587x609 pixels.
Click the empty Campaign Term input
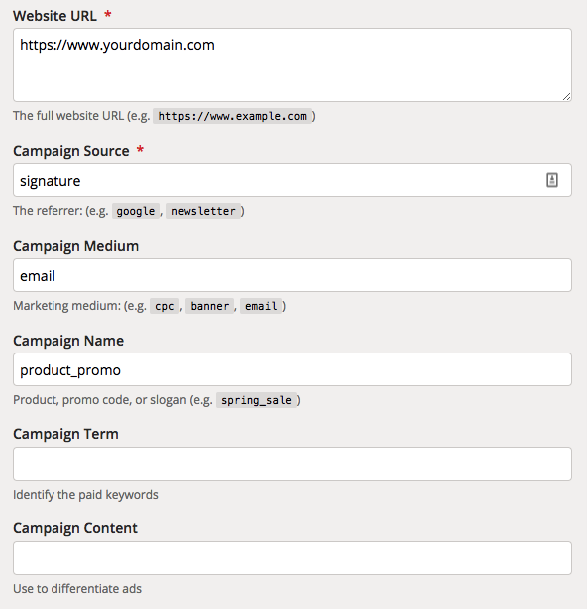click(x=292, y=464)
